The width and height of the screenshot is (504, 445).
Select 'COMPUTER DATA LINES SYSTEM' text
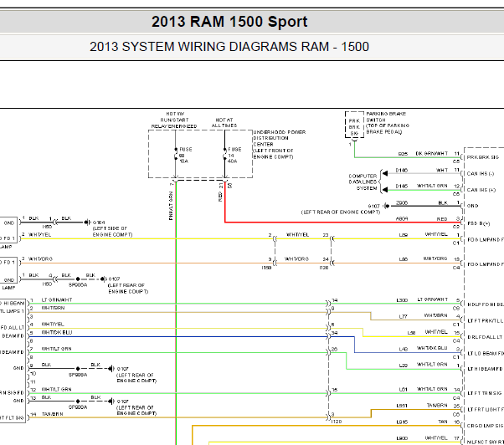[x=363, y=182]
